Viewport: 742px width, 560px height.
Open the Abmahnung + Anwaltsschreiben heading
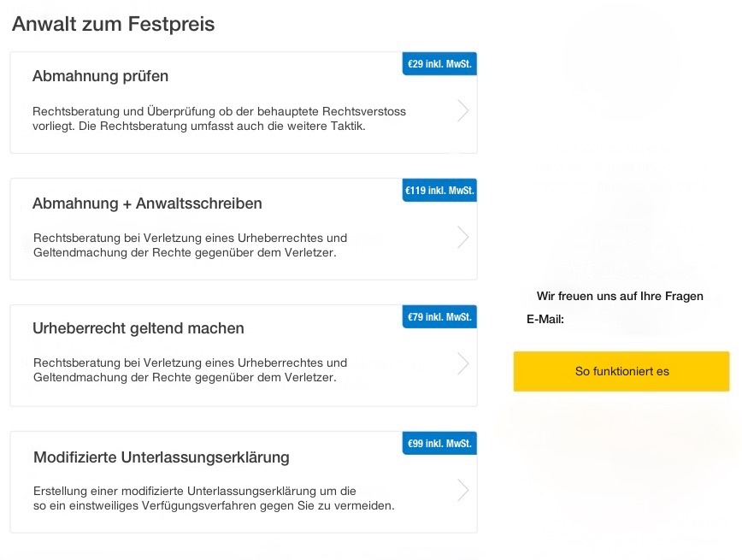pyautogui.click(x=147, y=203)
